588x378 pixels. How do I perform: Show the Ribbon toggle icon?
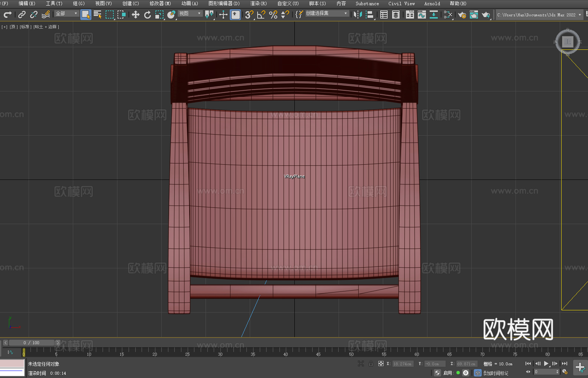point(410,14)
